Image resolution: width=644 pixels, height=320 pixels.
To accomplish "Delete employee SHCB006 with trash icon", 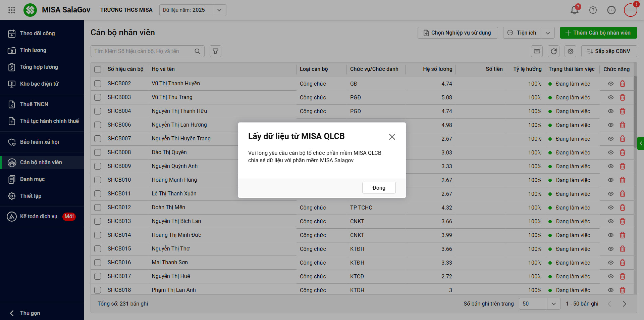I will 623,125.
